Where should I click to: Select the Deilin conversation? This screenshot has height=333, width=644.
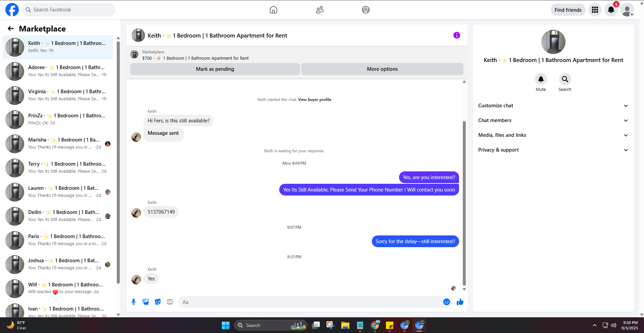point(58,216)
